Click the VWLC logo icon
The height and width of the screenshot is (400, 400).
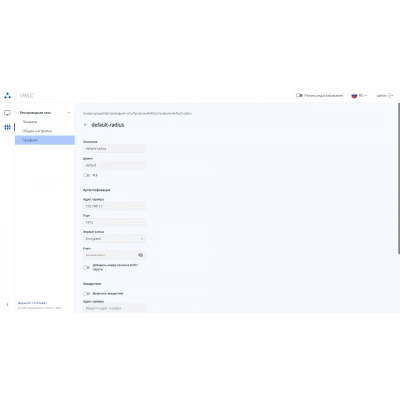point(7,96)
